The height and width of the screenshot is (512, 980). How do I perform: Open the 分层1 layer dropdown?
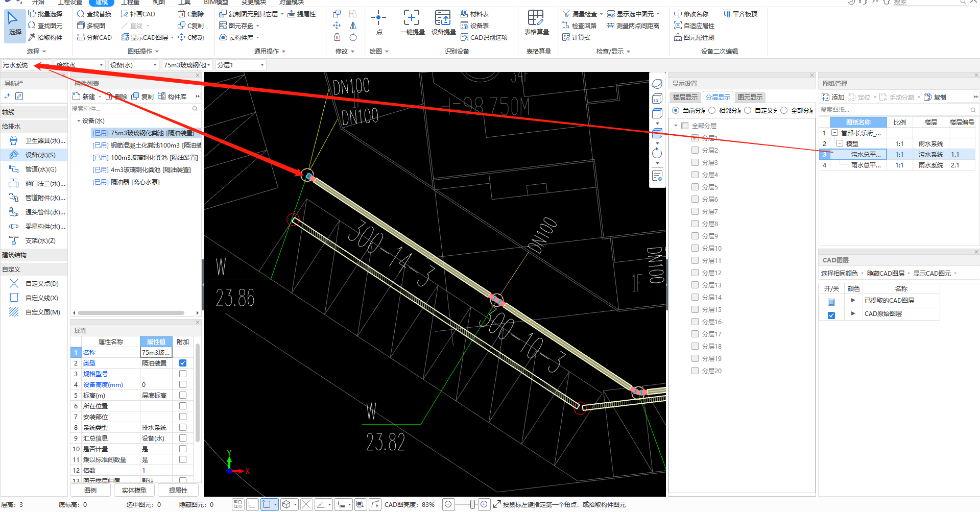coord(241,65)
